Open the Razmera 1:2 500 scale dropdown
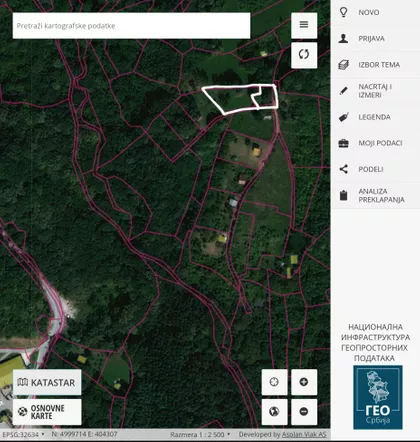Screen dimensions: 420x442 tap(200, 435)
